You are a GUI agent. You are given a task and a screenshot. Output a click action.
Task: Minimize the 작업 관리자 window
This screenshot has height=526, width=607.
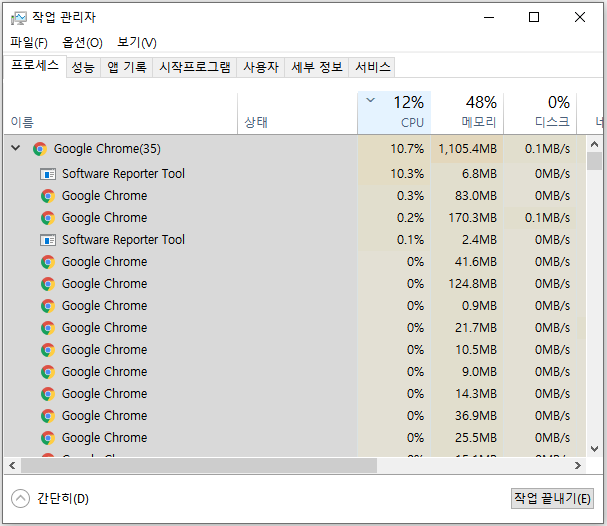tap(489, 17)
